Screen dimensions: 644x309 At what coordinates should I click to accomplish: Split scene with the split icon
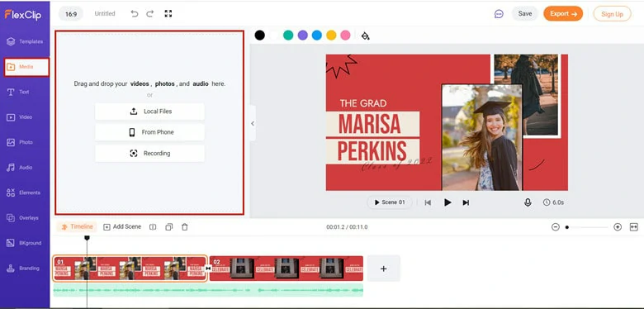(x=153, y=227)
